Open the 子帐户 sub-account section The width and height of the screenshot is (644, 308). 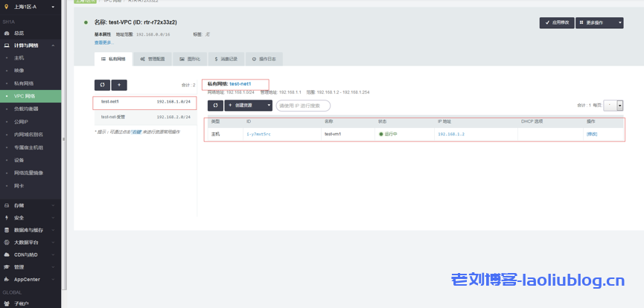tap(21, 303)
